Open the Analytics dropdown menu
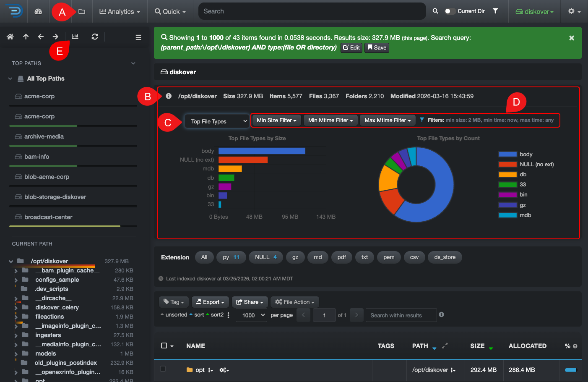This screenshot has width=588, height=382. coord(120,11)
